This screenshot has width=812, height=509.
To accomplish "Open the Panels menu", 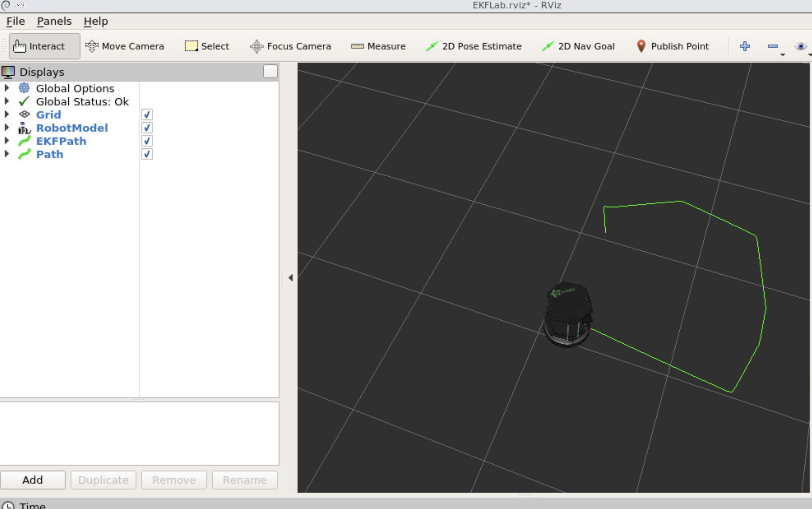I will click(x=54, y=21).
